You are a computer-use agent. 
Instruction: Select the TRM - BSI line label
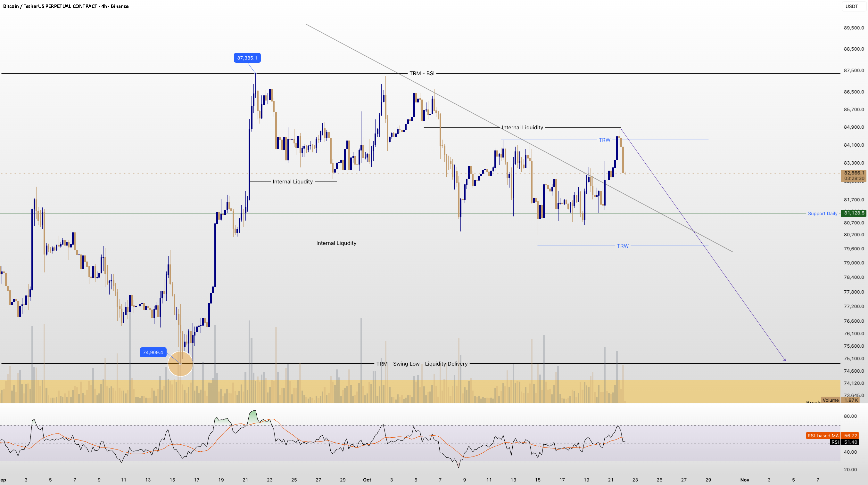[422, 73]
